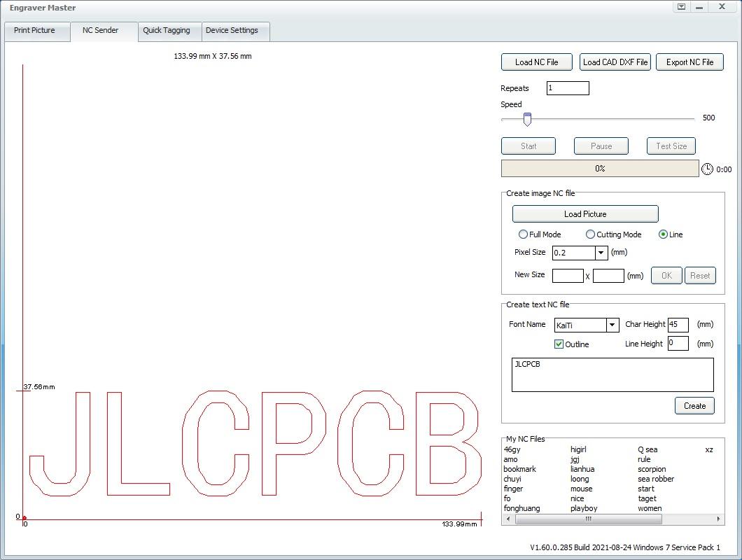
Task: Select the lianhua NC file
Action: (582, 469)
